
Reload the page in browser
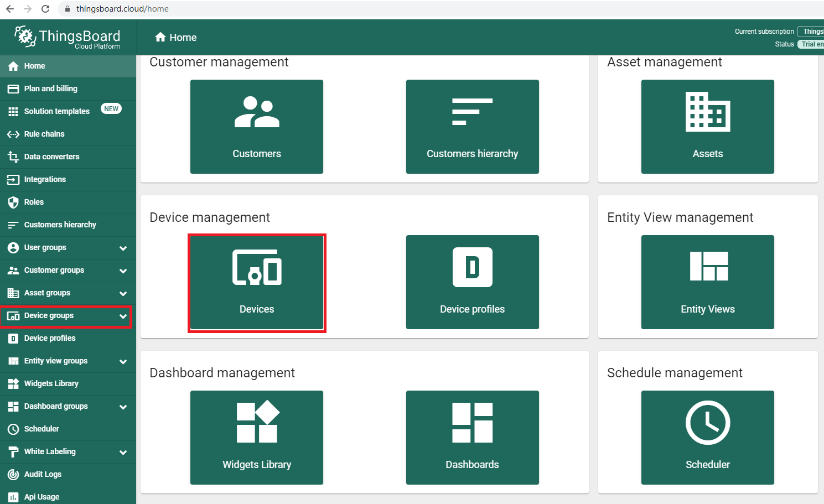[45, 9]
